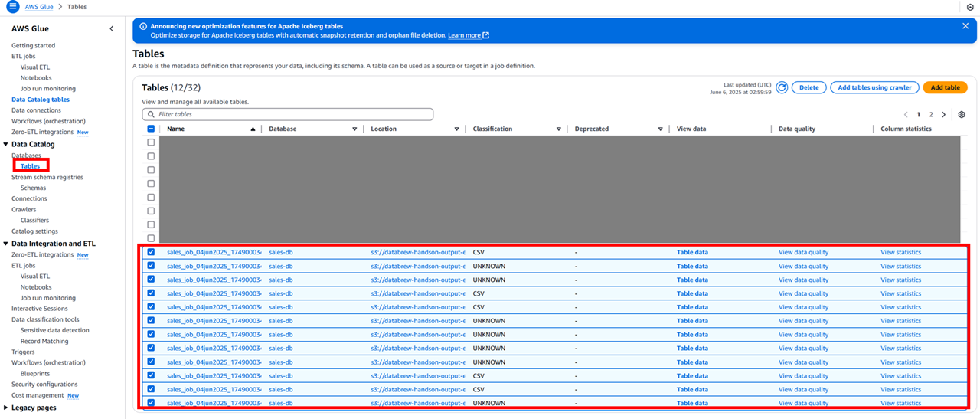
Task: Refresh the tables list
Action: coord(782,87)
